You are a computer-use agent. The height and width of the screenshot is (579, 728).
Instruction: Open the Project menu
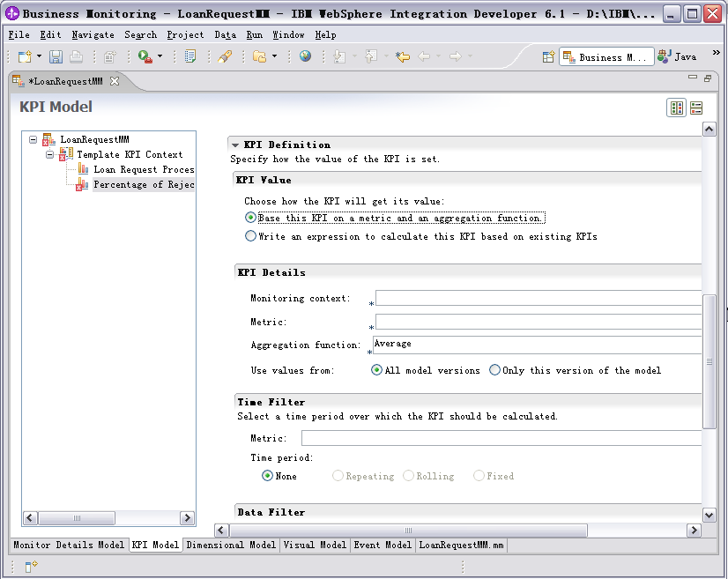click(x=185, y=35)
